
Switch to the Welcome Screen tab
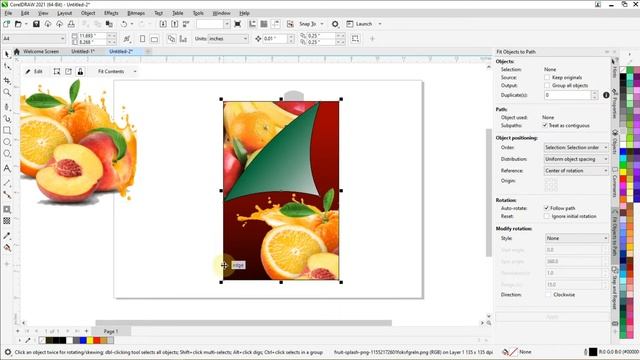coord(41,51)
